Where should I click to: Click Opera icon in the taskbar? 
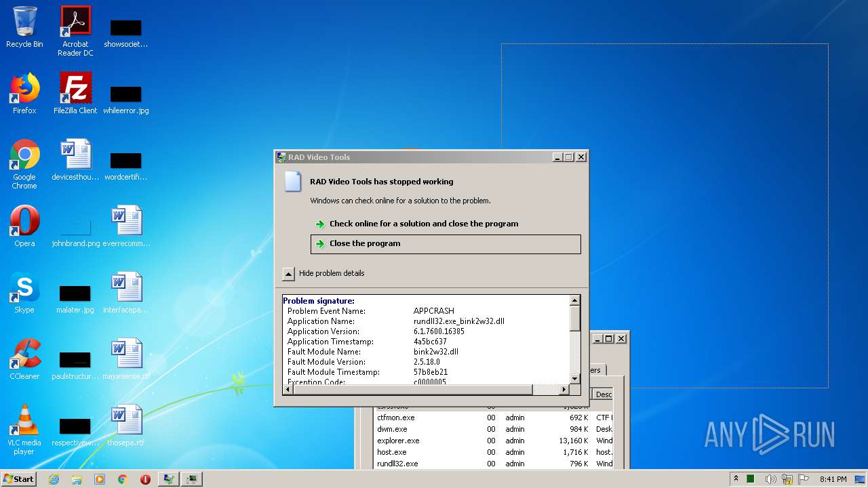click(x=145, y=479)
